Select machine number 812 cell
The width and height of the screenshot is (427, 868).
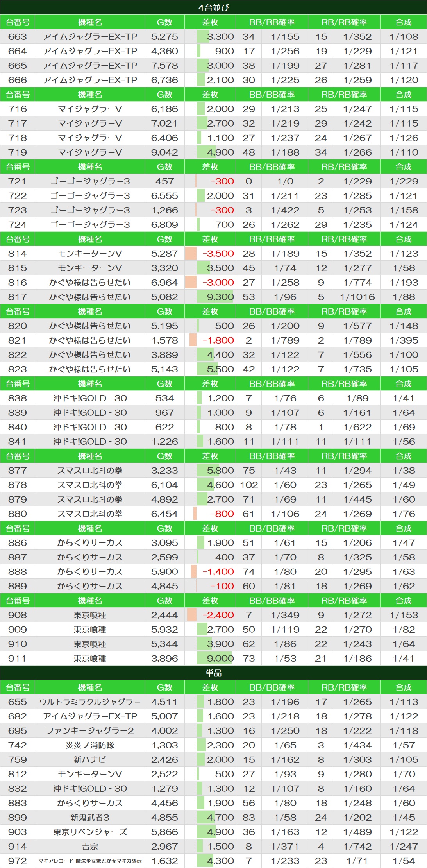tap(18, 774)
